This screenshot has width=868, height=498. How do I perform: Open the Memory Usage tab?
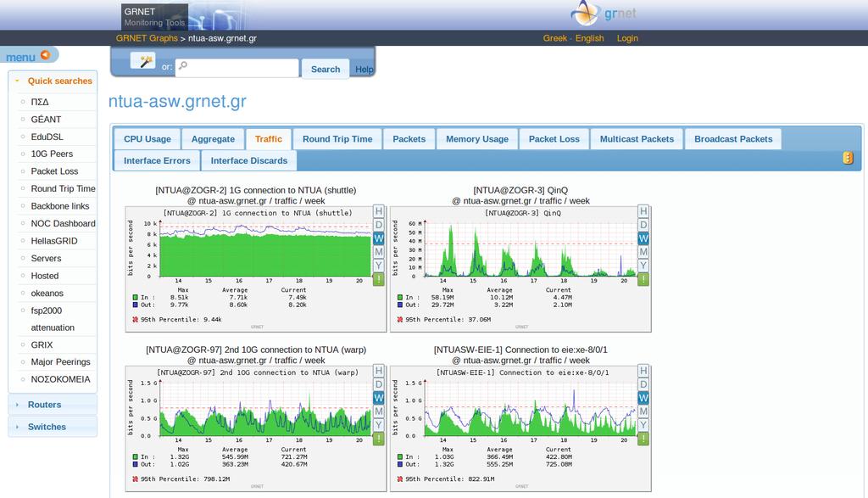477,139
